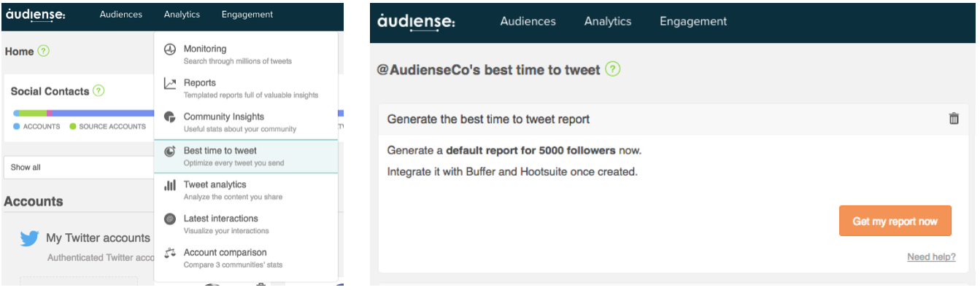Viewport: 980px width, 290px height.
Task: Click help icon beside best time to tweet title
Action: (613, 70)
